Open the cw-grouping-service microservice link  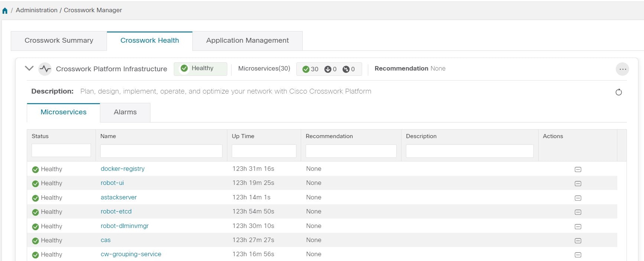click(131, 254)
